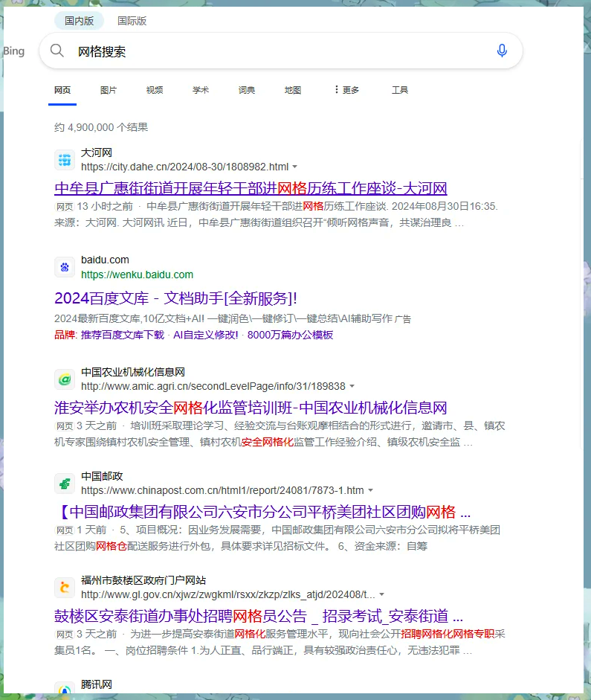
Task: Click the 中国农业机械化信息网 favicon
Action: click(65, 379)
